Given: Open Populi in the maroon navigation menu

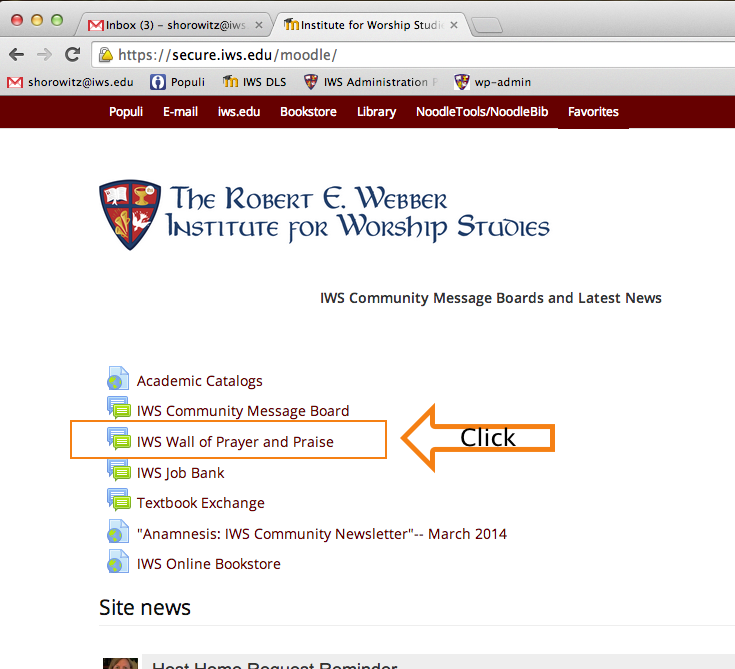Looking at the screenshot, I should (126, 112).
